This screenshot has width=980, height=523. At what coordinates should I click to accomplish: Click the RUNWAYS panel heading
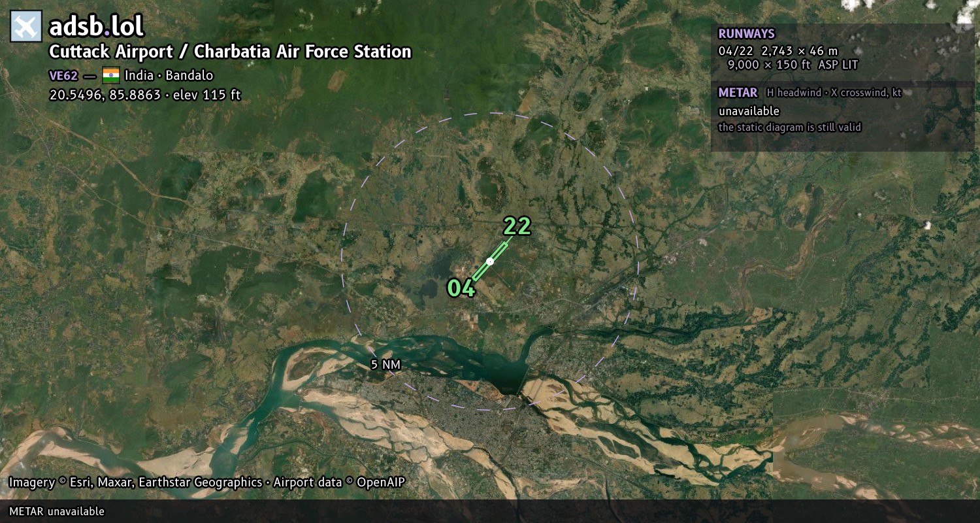pos(746,34)
